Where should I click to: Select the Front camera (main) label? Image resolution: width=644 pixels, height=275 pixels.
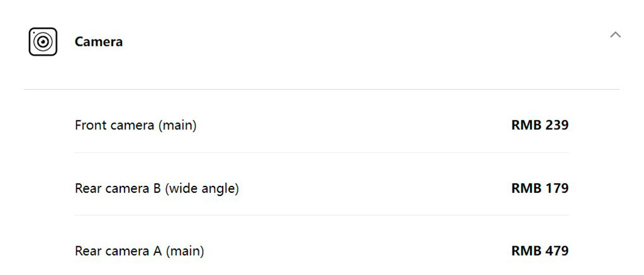point(135,126)
